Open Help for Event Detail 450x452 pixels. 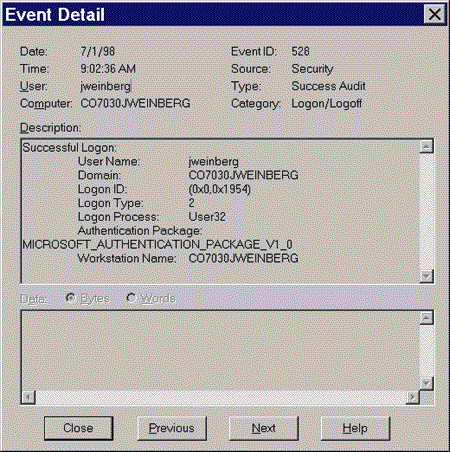[355, 428]
